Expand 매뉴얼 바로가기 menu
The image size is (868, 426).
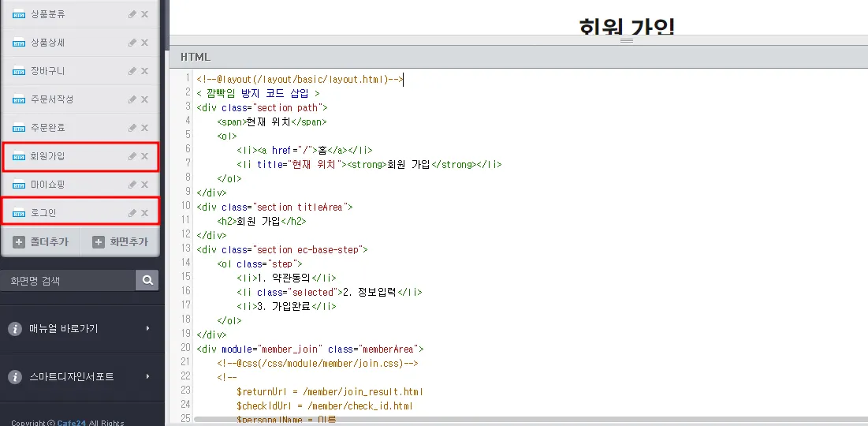click(x=82, y=328)
